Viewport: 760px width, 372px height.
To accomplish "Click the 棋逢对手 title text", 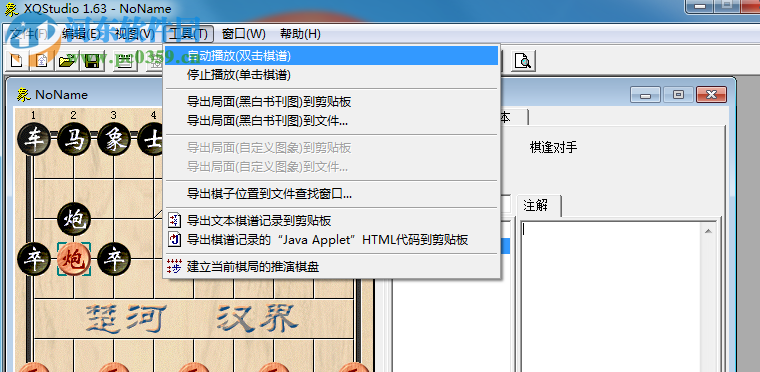I will point(554,147).
